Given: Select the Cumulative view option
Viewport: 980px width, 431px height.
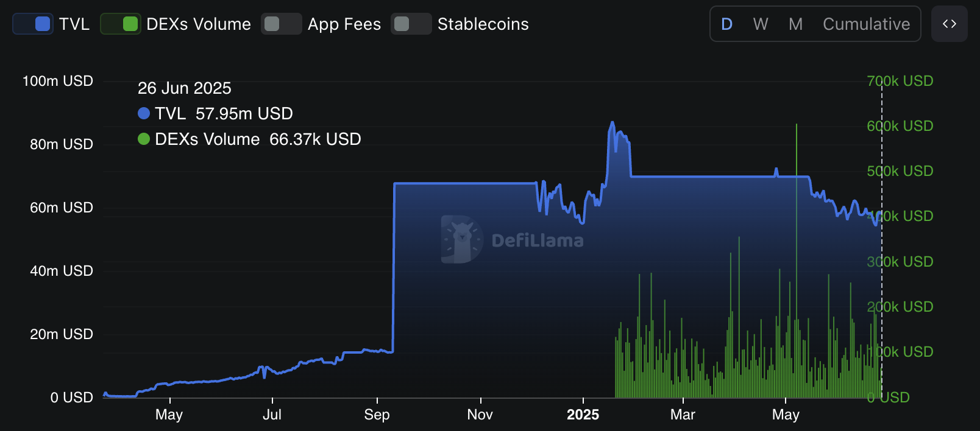Looking at the screenshot, I should pos(866,24).
